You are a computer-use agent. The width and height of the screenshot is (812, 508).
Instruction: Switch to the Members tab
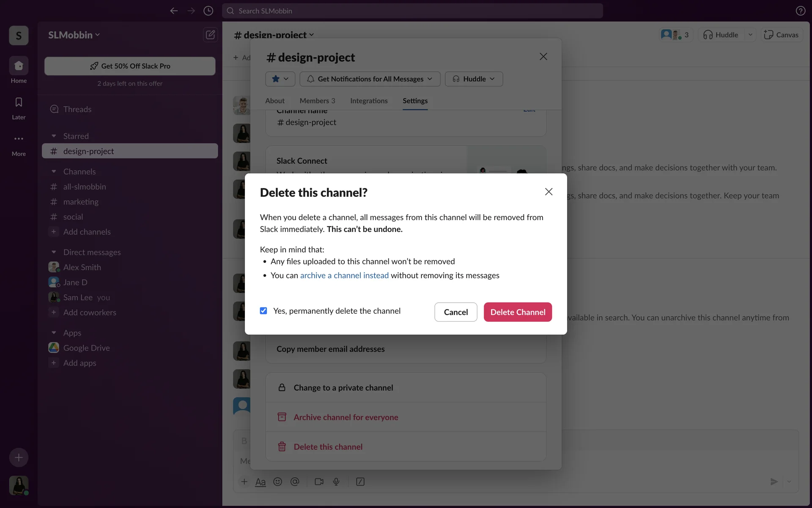pyautogui.click(x=317, y=101)
